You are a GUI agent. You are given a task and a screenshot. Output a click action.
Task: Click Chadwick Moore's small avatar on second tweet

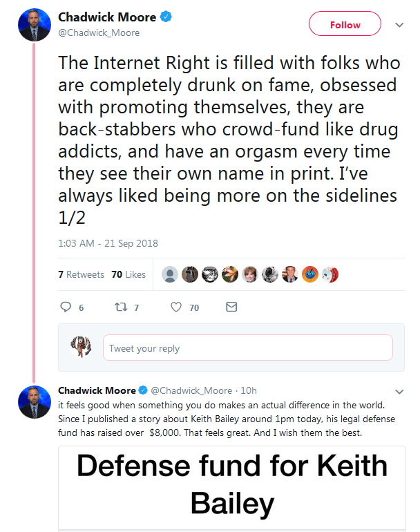click(x=35, y=401)
